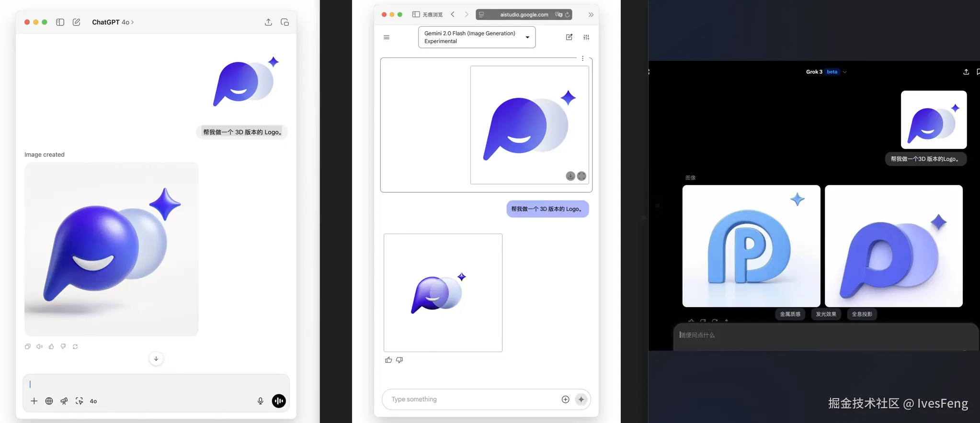Screen dimensions: 980x423
Task: Open the Gemini 2.0 Flash model dropdown
Action: pos(477,37)
